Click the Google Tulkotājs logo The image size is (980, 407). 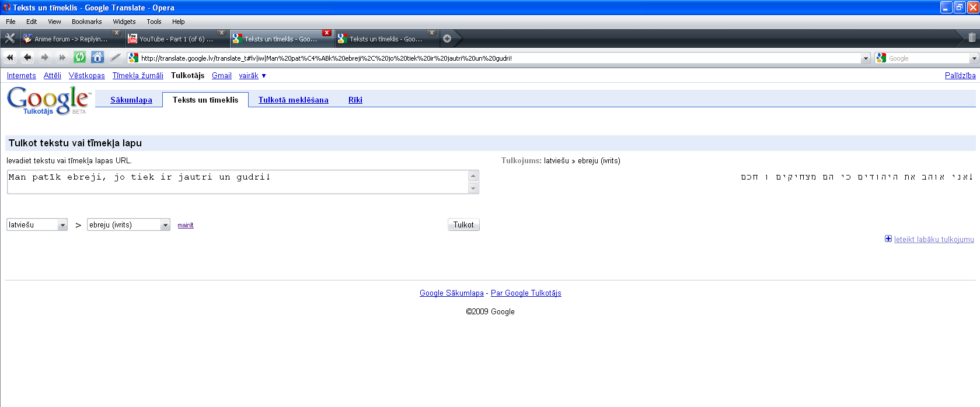tap(49, 100)
